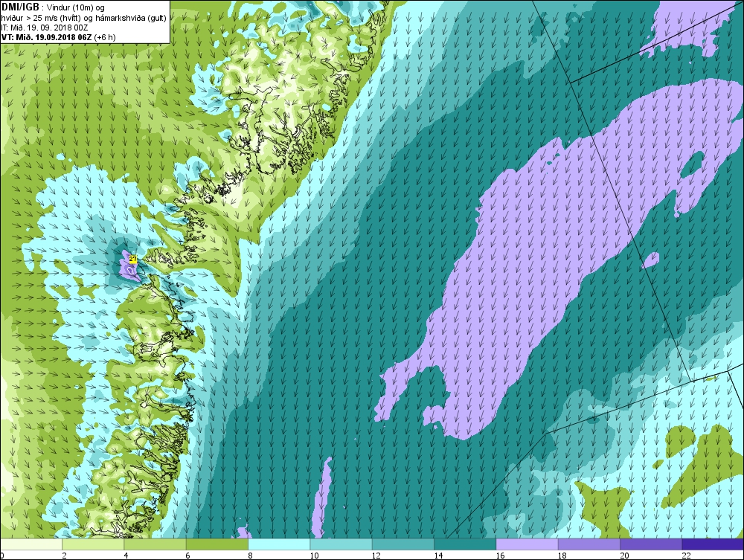Image resolution: width=744 pixels, height=560 pixels.
Task: Click the legend value 2
Action: click(64, 556)
